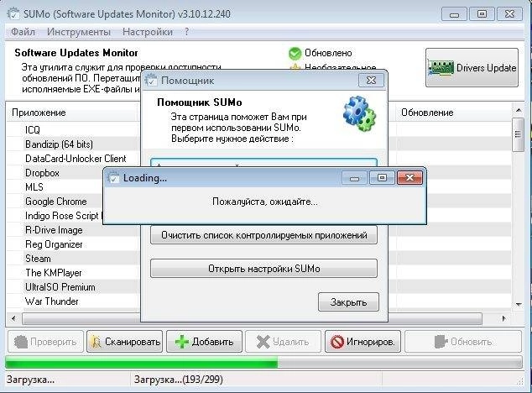
Task: Click the horizontal scrollbar right arrow
Action: (503, 318)
